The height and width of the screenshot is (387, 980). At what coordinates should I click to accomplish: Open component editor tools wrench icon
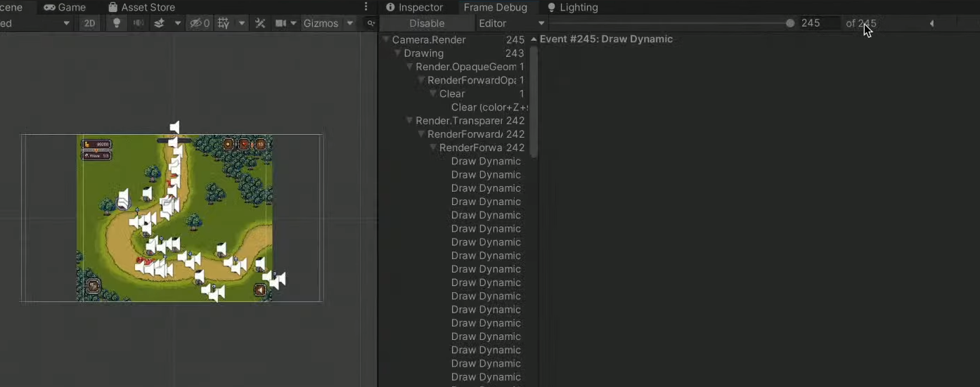point(260,23)
